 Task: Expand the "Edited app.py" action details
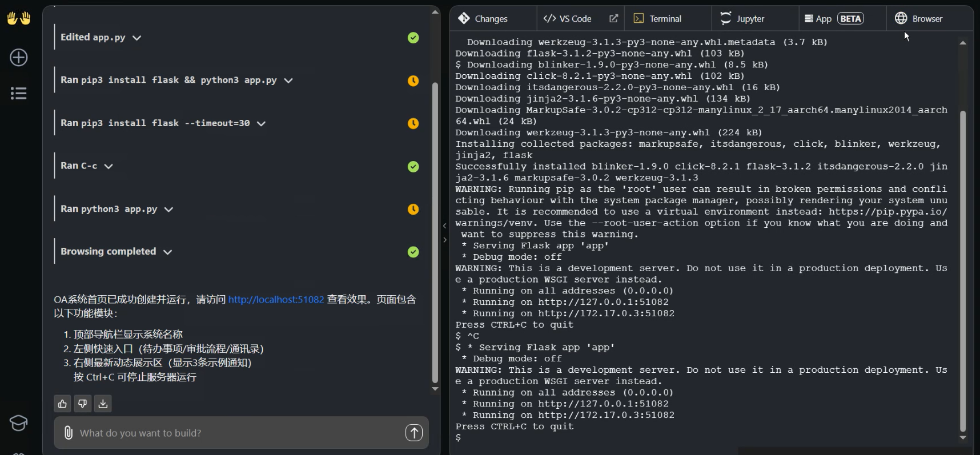(136, 38)
